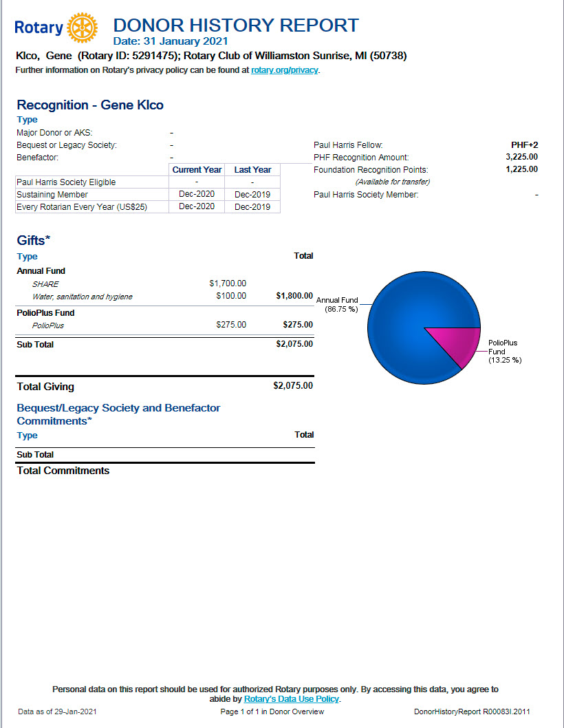Click the Water, sanitation and hygiene row
Screen dimensions: 564x728
point(82,297)
